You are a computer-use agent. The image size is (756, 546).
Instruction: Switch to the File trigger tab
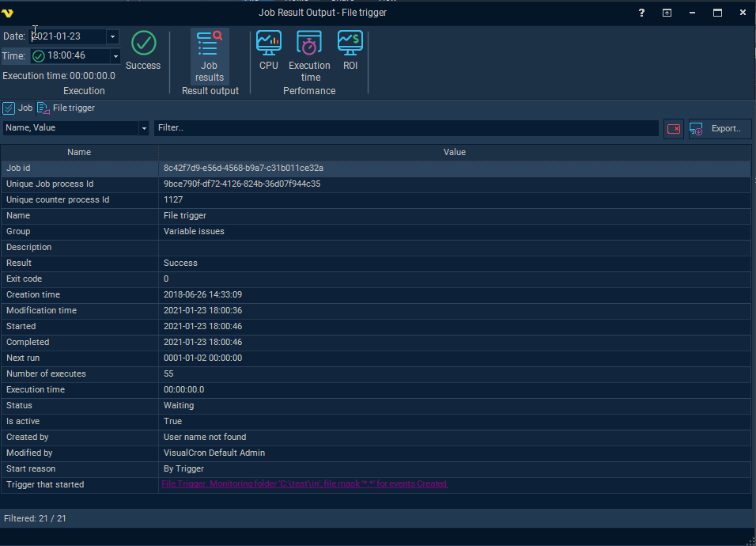coord(66,108)
